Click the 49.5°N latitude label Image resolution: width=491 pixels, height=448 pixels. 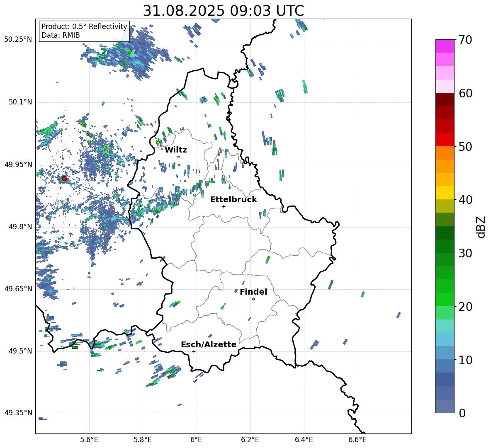coord(21,351)
